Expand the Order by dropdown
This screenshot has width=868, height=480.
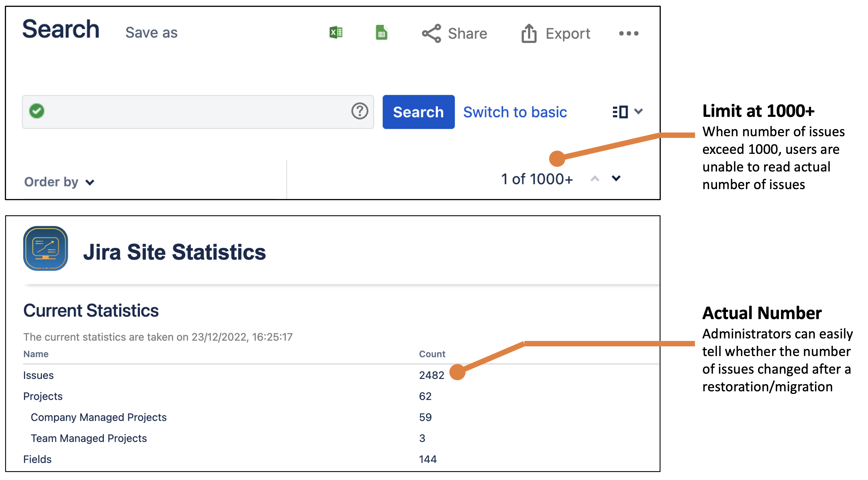59,182
